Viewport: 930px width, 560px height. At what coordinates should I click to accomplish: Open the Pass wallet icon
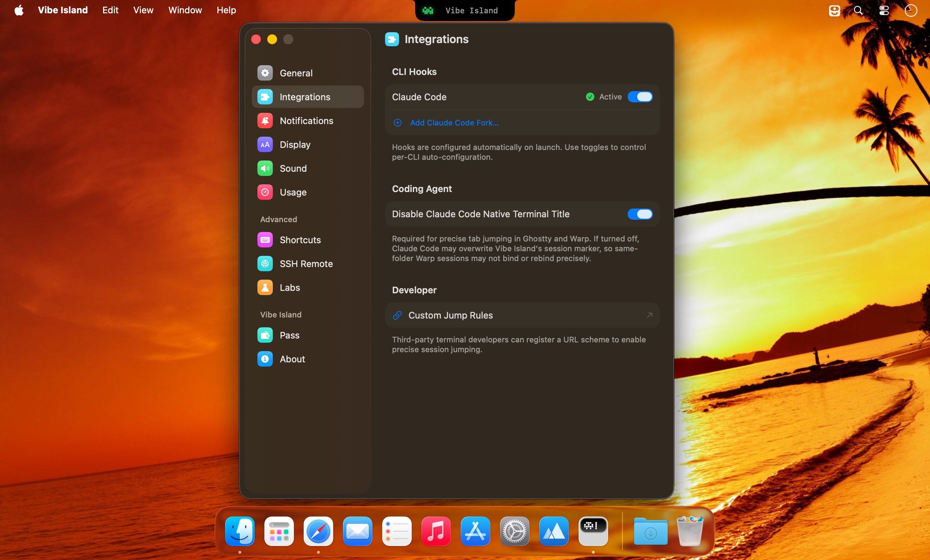coord(265,335)
